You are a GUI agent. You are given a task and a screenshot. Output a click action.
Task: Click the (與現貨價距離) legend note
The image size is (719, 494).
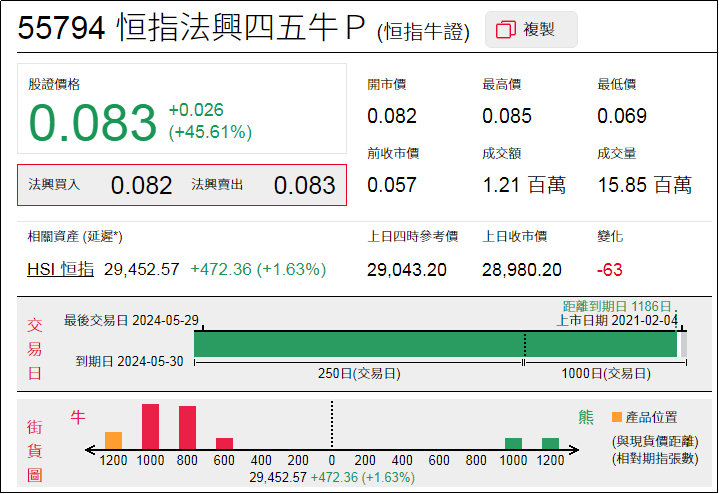[655, 441]
